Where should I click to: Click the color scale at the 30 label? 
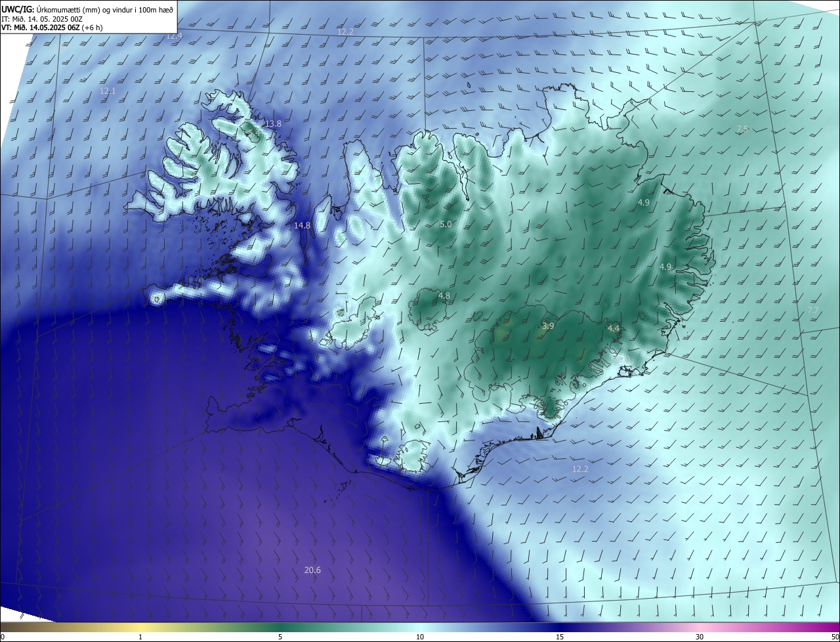700,637
